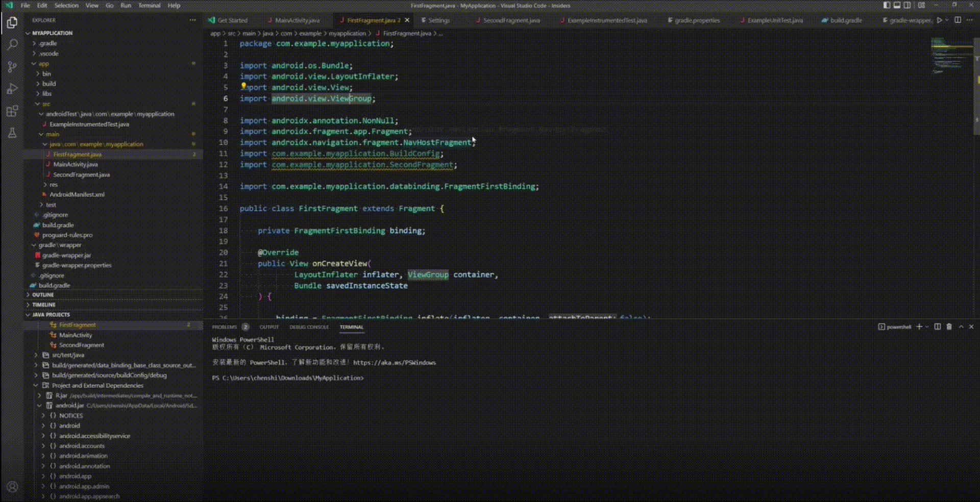Open proguard-rules.pro file
The width and height of the screenshot is (980, 502).
[x=67, y=235]
